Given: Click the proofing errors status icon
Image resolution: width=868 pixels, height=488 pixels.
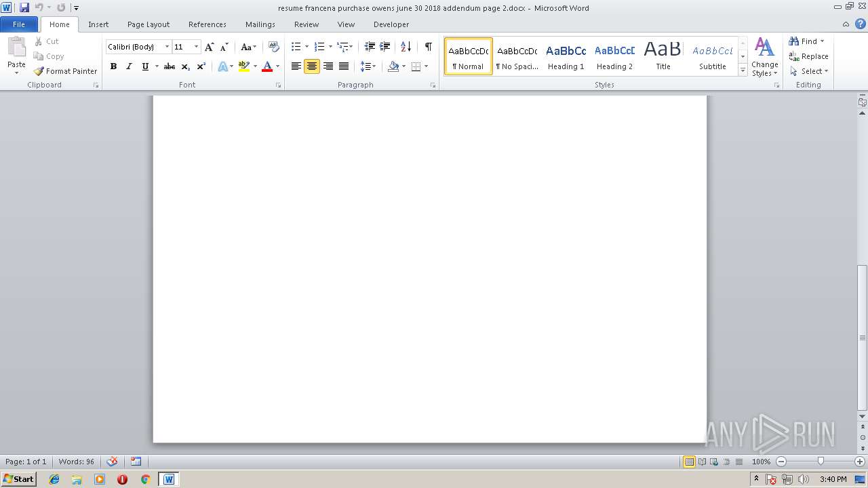Looking at the screenshot, I should [113, 462].
